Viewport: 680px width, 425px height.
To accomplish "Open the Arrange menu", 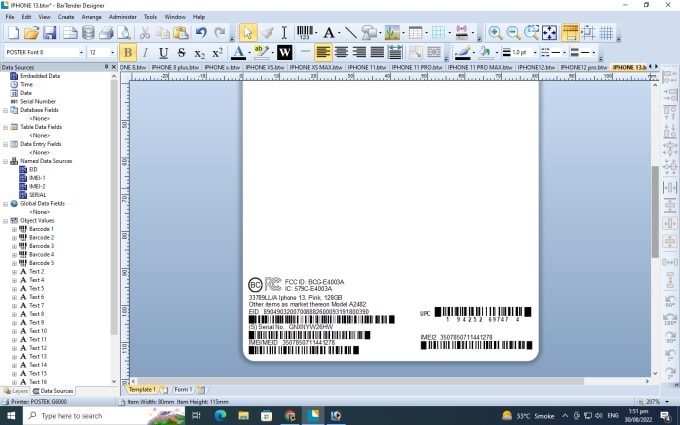I will (x=92, y=17).
